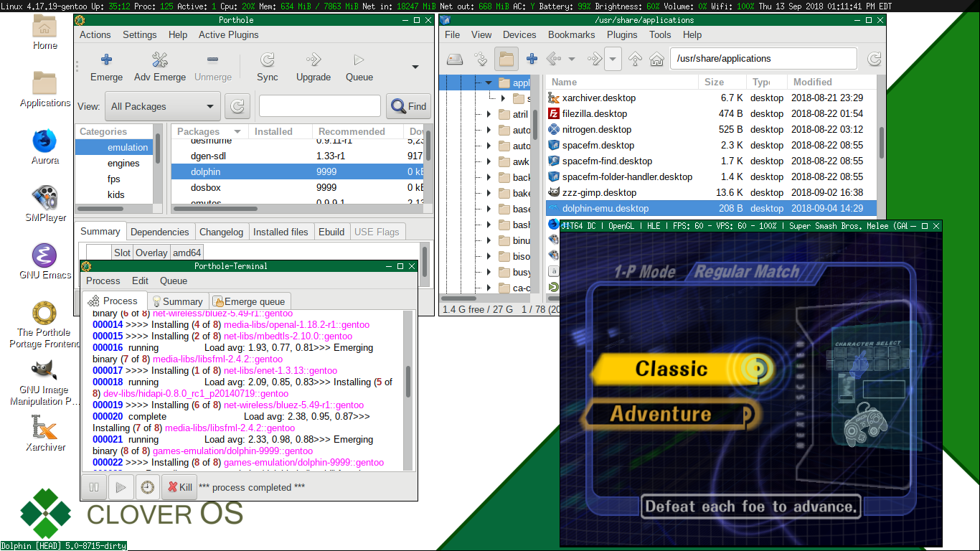
Task: Switch to the Dependencies tab
Action: click(x=160, y=232)
